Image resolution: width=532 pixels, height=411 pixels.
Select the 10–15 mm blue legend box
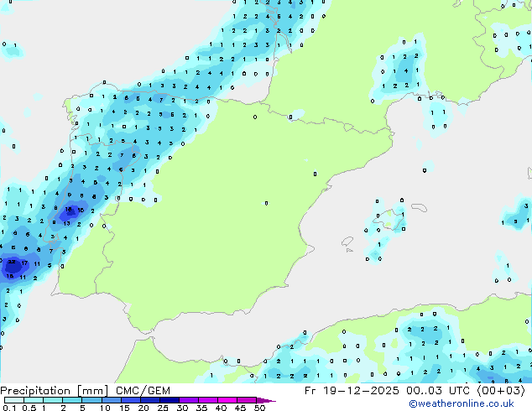tap(111, 400)
